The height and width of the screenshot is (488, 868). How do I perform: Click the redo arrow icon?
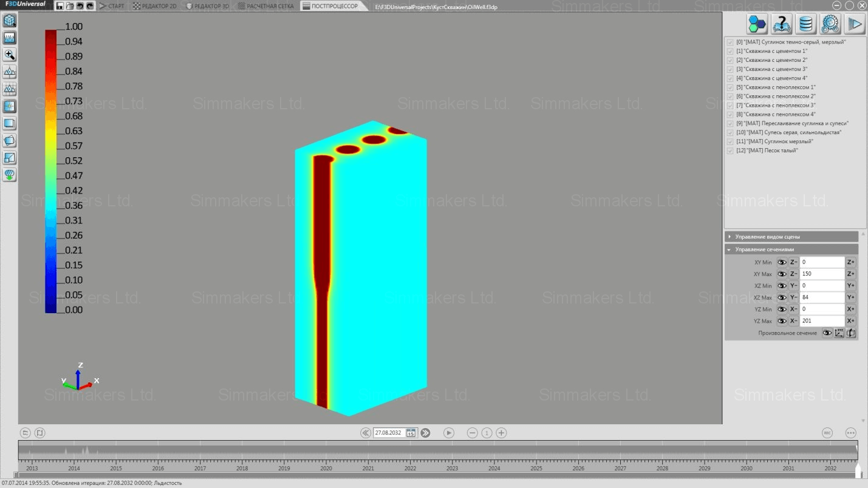pos(90,6)
